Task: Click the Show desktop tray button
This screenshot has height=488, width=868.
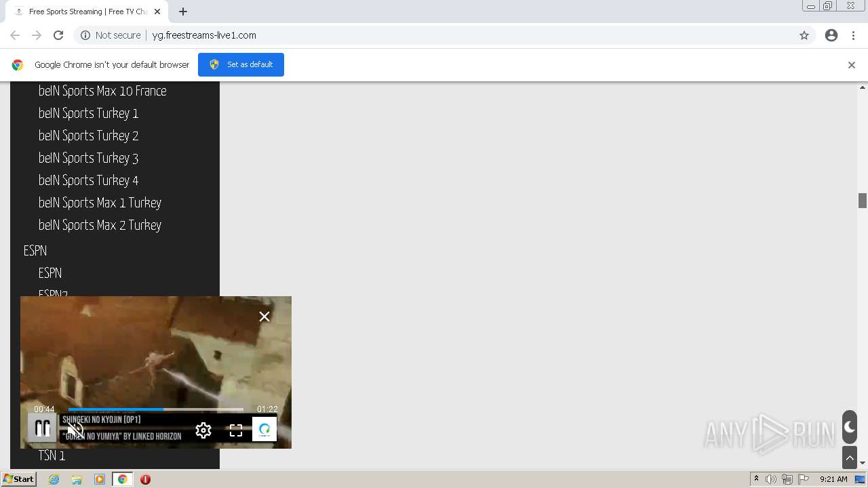Action: click(x=861, y=479)
